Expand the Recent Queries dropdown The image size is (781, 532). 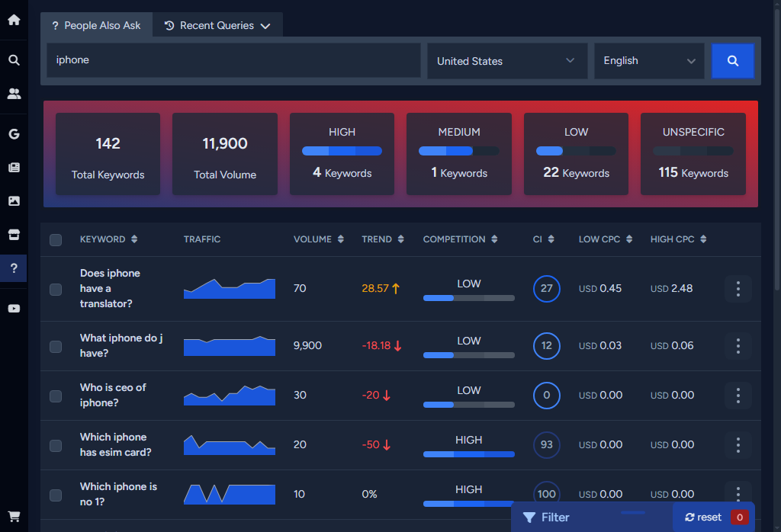click(x=217, y=25)
